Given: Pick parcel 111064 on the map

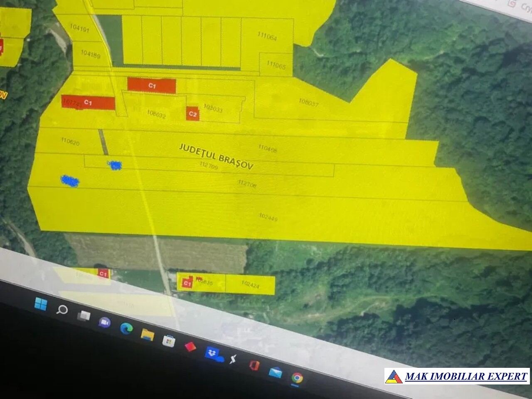Looking at the screenshot, I should pos(267,36).
